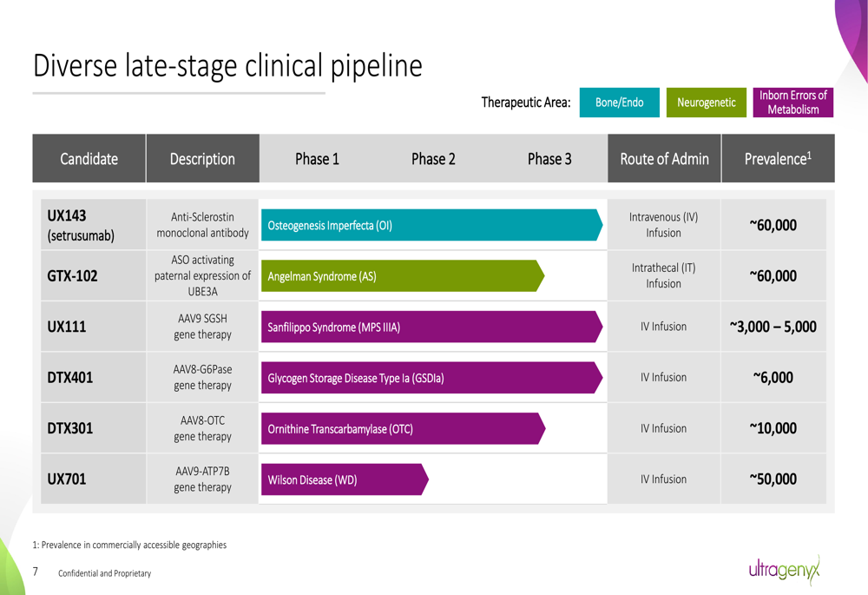Click AAV9 SGSH gene therapy description

202,327
